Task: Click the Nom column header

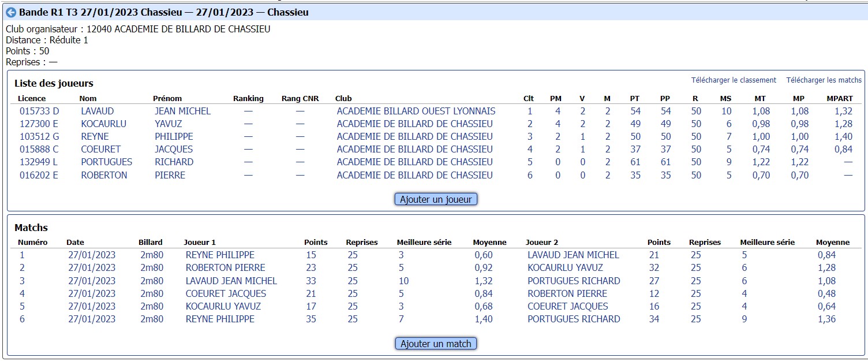Action: (88, 98)
